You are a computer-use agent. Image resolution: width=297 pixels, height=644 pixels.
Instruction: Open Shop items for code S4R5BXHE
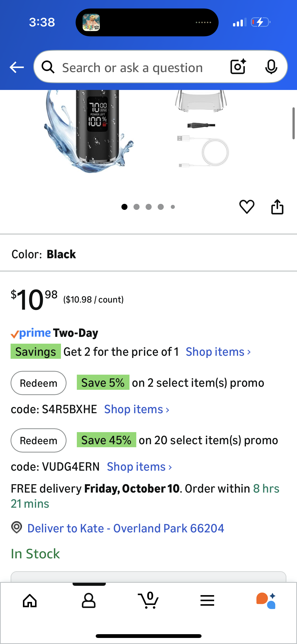[137, 409]
